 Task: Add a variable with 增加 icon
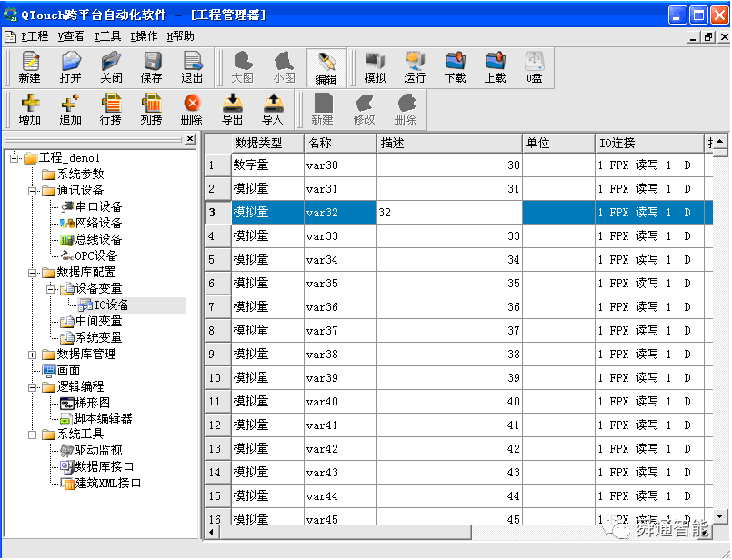(30, 109)
